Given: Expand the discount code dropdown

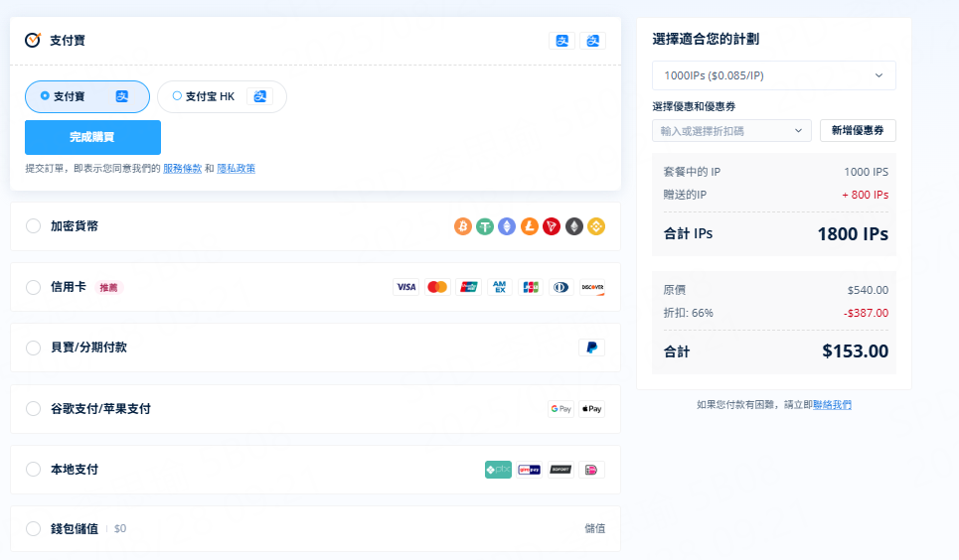Looking at the screenshot, I should [731, 131].
